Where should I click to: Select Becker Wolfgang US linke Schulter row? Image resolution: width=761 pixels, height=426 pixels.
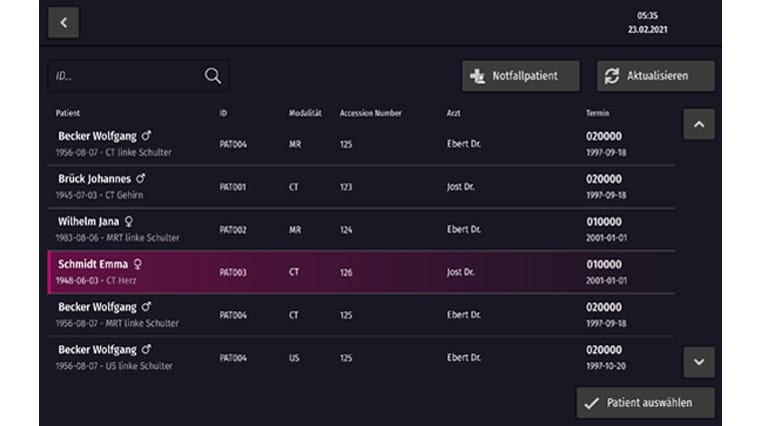click(360, 358)
